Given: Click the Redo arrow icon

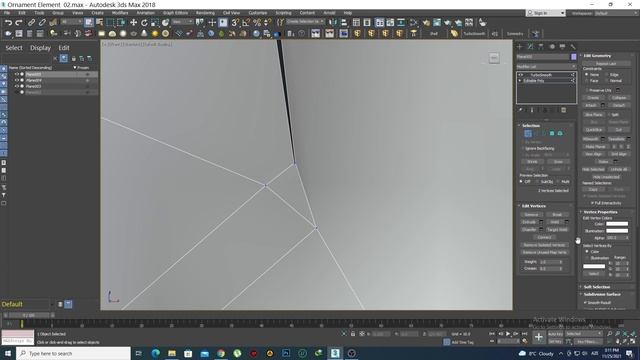Looking at the screenshot, I should [19, 22].
